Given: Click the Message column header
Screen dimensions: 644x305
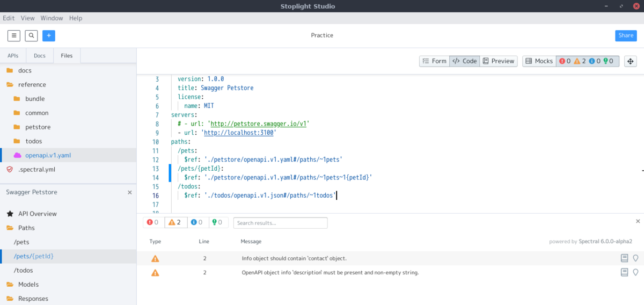Looking at the screenshot, I should pyautogui.click(x=251, y=242).
